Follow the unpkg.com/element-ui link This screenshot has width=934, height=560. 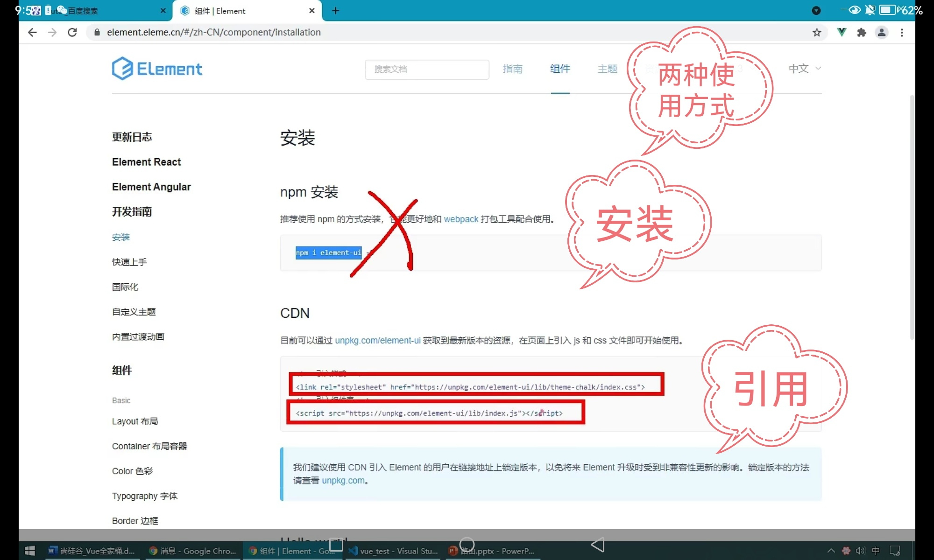tap(377, 340)
